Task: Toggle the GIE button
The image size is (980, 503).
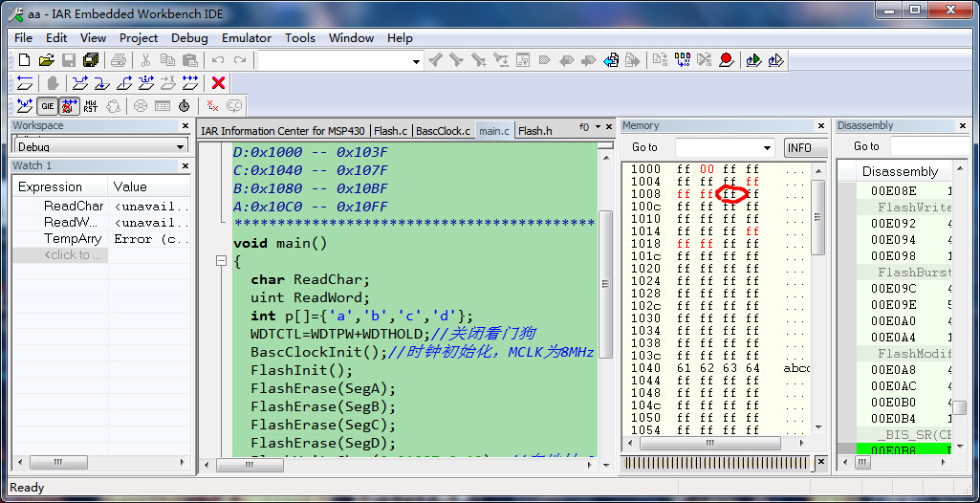Action: [48, 105]
